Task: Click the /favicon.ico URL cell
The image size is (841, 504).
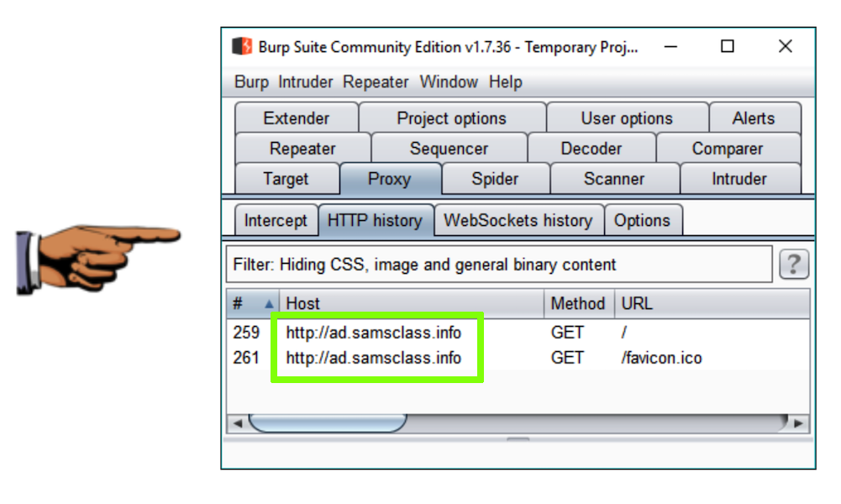Action: 661,358
